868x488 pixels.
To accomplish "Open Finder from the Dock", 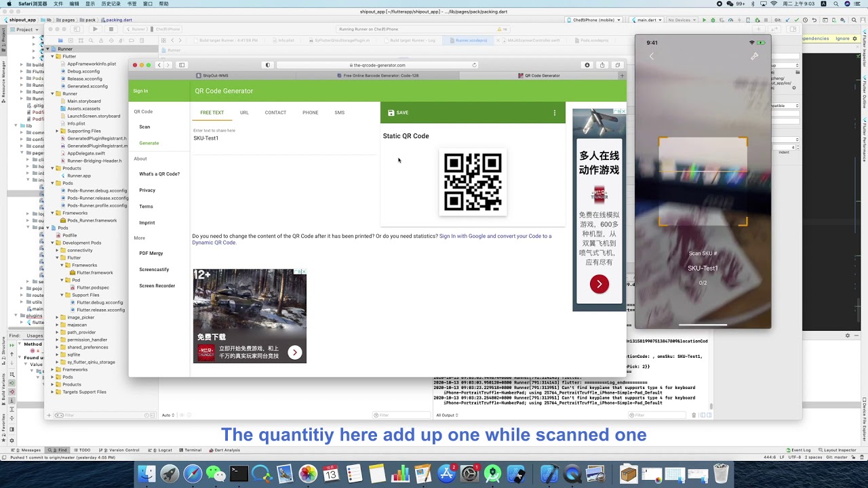I will pos(146,474).
